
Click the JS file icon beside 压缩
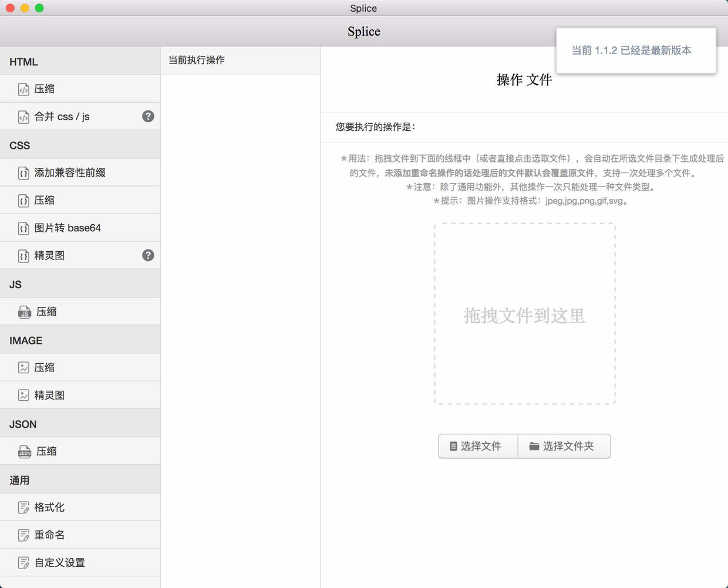point(25,312)
